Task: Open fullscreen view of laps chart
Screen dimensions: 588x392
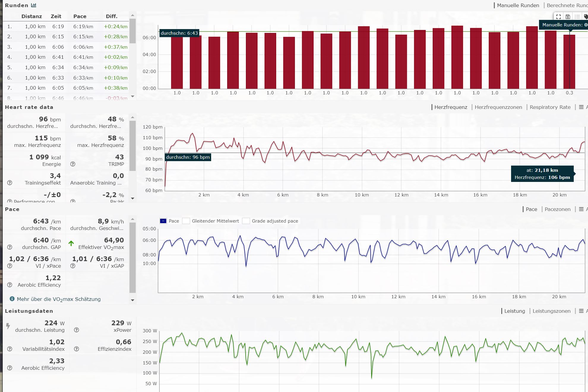Action: (x=558, y=17)
